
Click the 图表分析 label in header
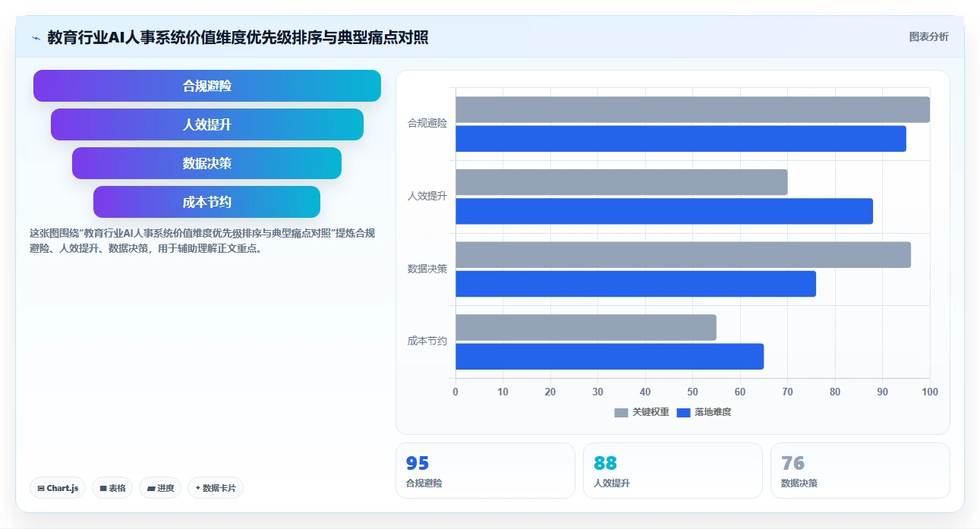pos(929,36)
